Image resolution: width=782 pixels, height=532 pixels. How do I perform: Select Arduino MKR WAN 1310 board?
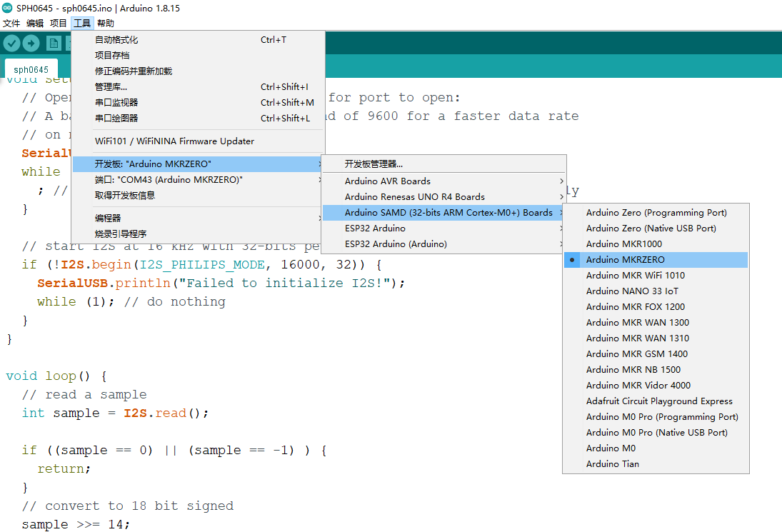(656, 338)
